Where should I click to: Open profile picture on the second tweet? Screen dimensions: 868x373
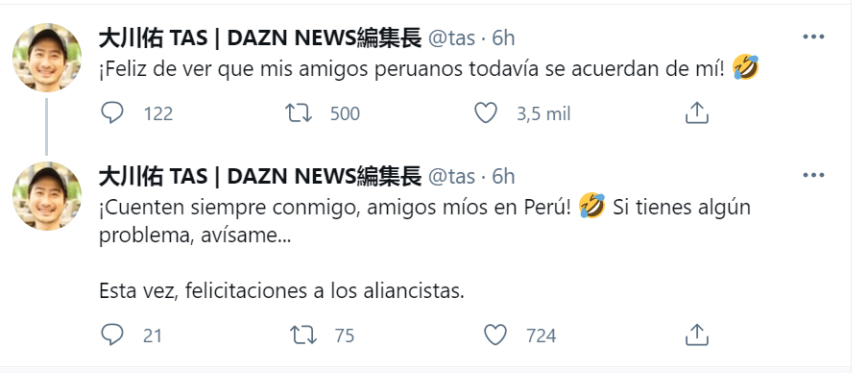click(x=47, y=196)
